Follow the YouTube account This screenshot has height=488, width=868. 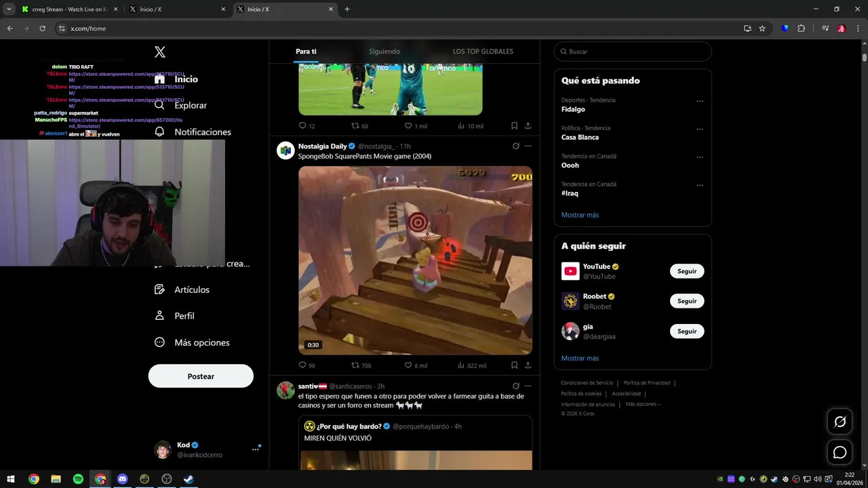coord(687,271)
